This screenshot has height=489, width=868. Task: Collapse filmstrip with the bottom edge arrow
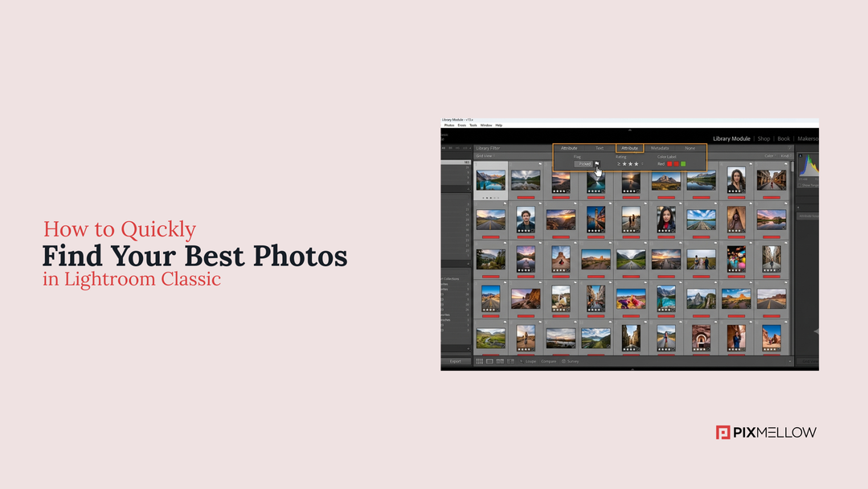click(x=633, y=368)
